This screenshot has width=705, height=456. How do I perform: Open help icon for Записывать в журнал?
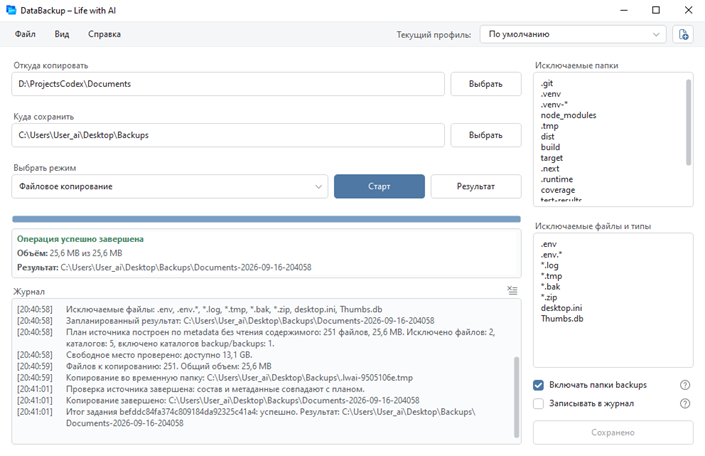click(x=685, y=403)
